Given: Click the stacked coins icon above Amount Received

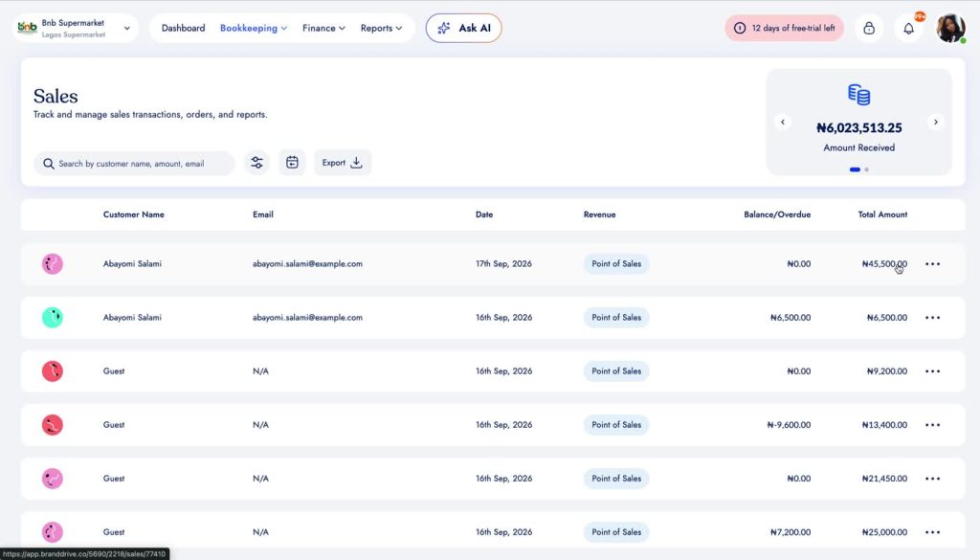Looking at the screenshot, I should (x=859, y=95).
